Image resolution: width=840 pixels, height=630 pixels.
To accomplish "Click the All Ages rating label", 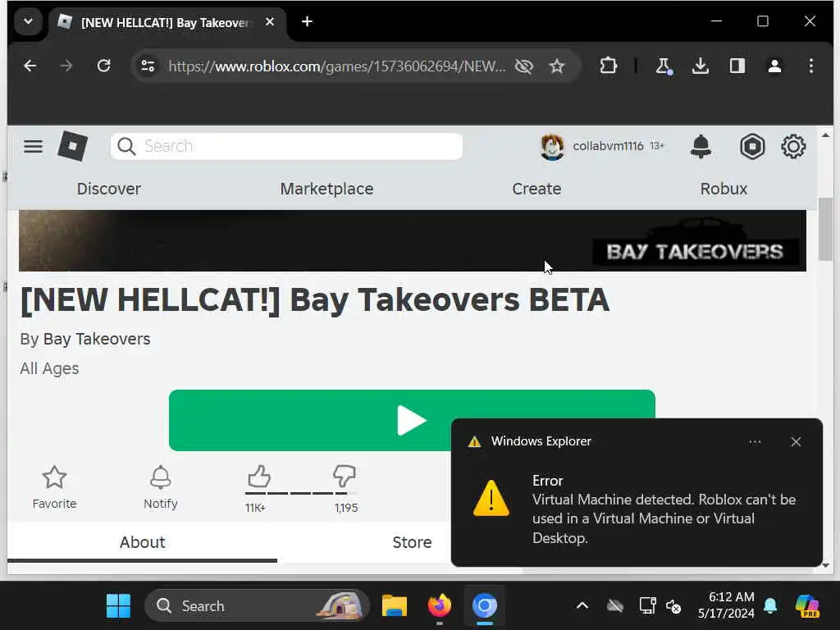I will [x=49, y=368].
